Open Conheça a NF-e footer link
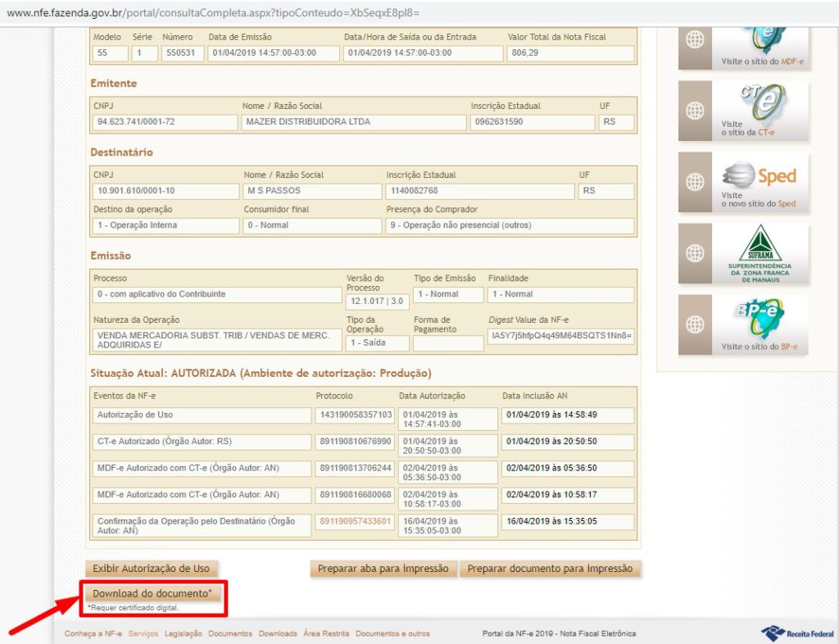Viewport: 839px width, 644px height. (93, 633)
